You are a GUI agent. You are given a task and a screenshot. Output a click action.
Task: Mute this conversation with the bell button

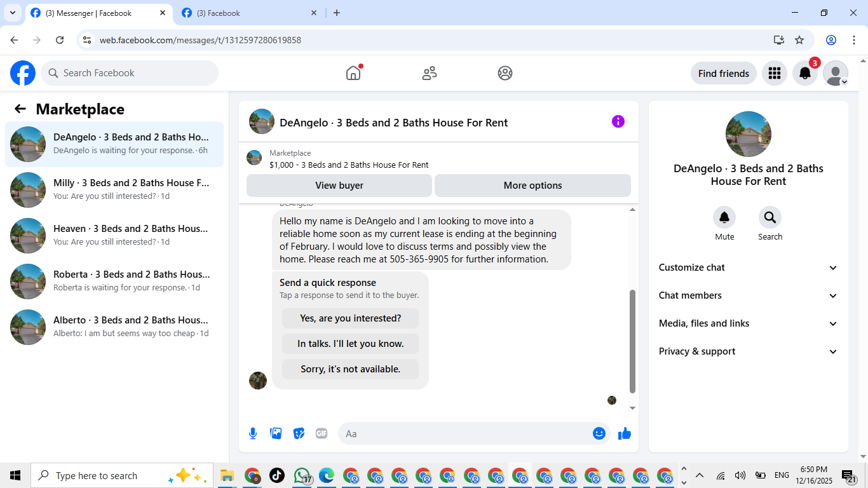pyautogui.click(x=724, y=218)
